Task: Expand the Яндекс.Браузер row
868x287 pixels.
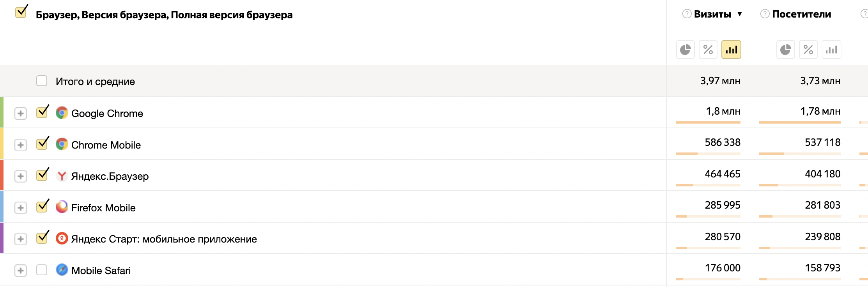Action: tap(21, 176)
